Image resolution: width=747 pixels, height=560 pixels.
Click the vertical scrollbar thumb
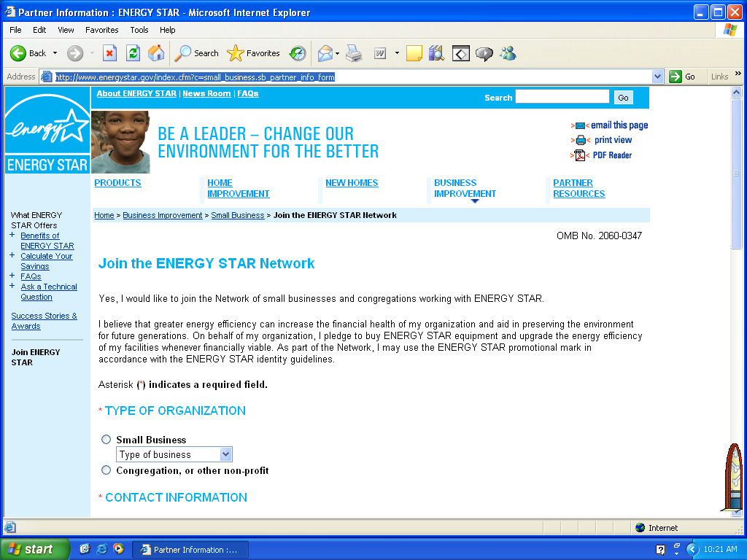[x=737, y=174]
